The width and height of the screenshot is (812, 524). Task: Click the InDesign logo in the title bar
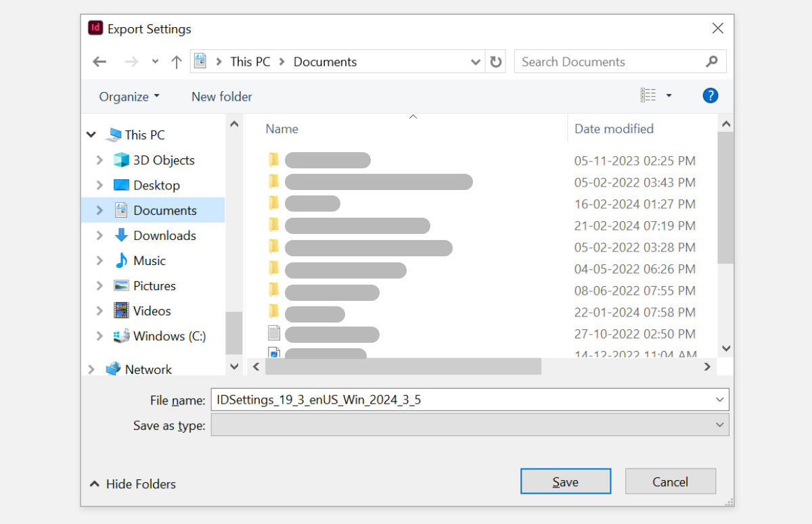coord(95,28)
